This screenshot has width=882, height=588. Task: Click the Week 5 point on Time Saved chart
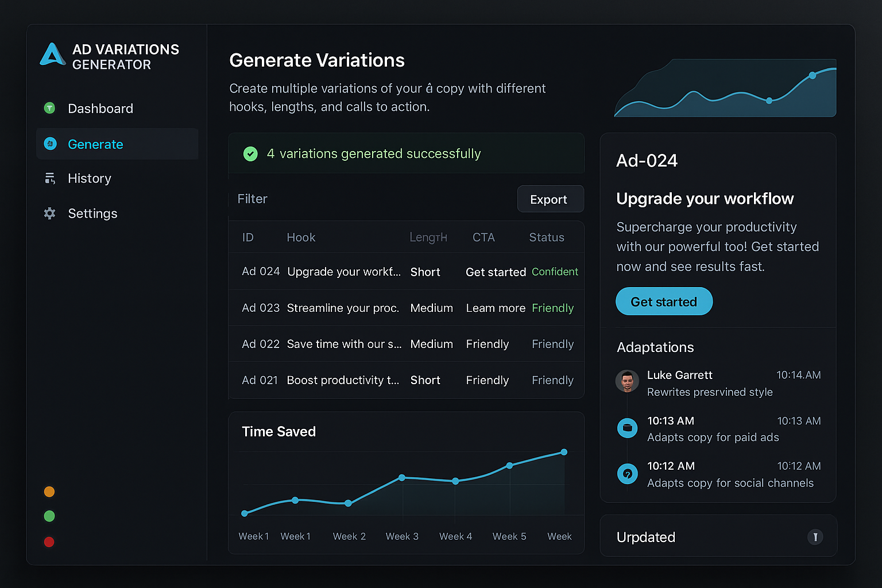click(509, 466)
